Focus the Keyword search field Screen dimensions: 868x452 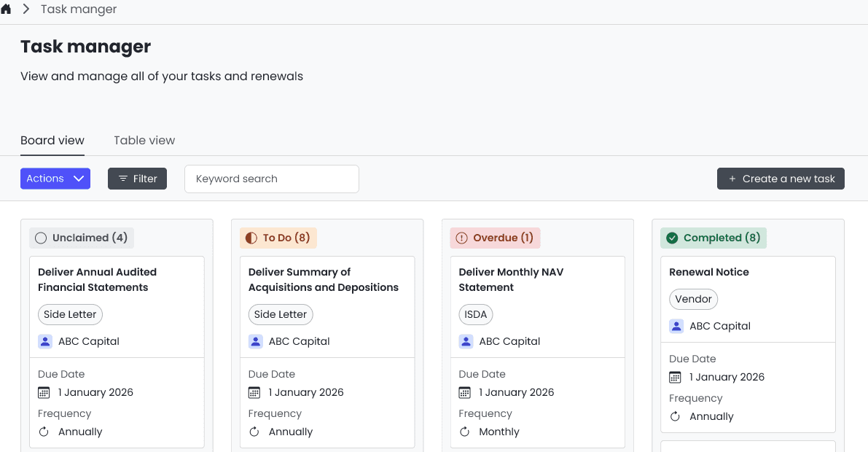(x=272, y=179)
